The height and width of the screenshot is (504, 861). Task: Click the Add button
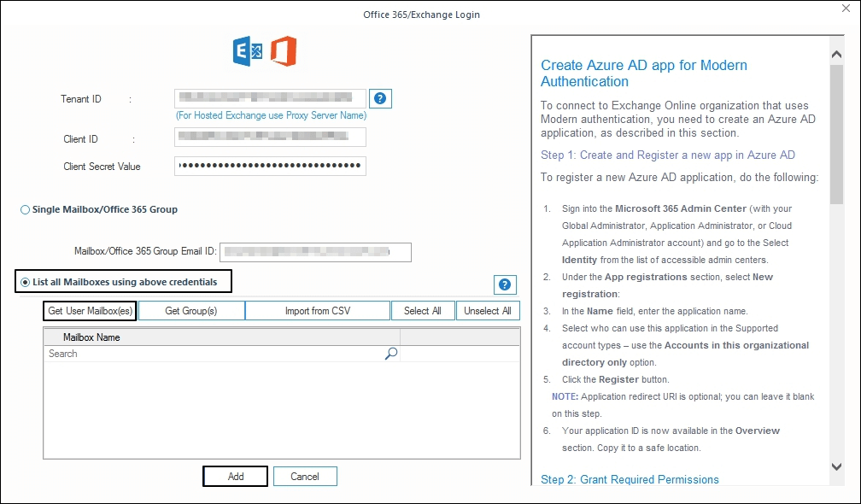(x=236, y=477)
